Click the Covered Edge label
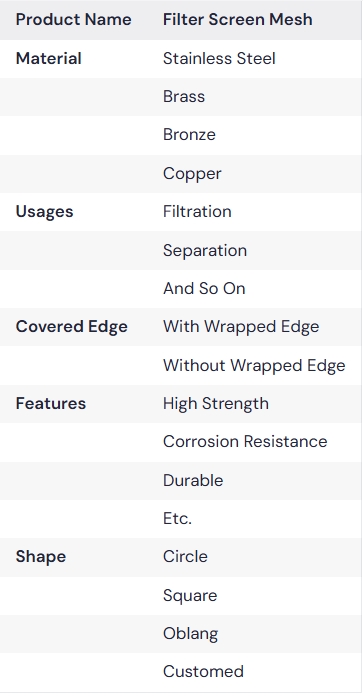363x696 pixels. [71, 327]
